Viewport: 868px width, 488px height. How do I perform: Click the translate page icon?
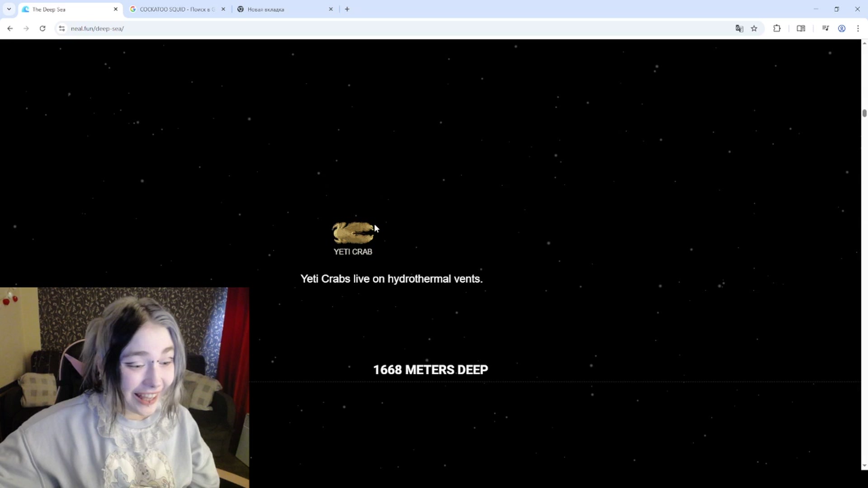pyautogui.click(x=739, y=28)
